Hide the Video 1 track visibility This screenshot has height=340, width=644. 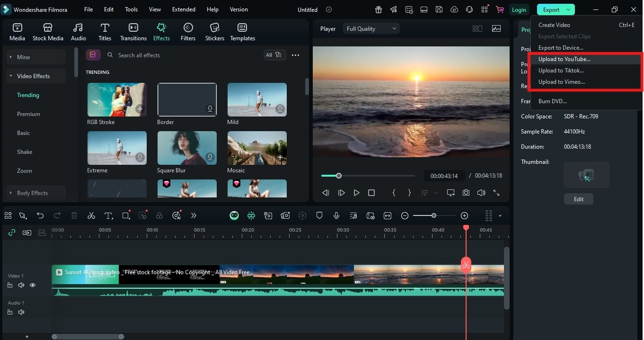click(32, 285)
